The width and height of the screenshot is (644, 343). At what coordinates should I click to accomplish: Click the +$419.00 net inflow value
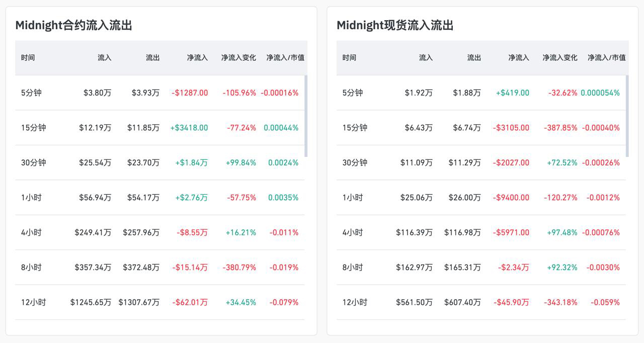pyautogui.click(x=512, y=93)
